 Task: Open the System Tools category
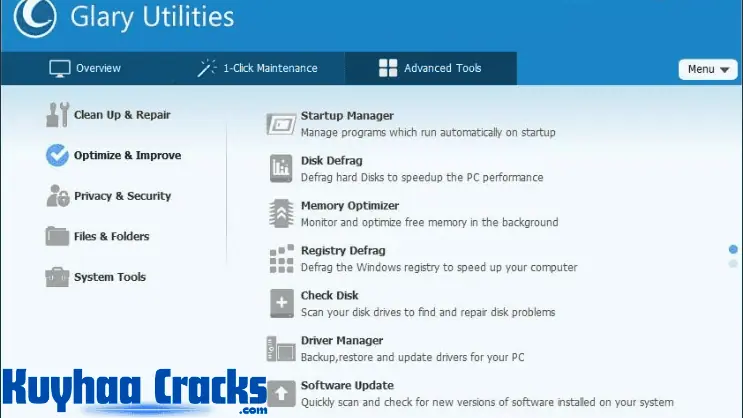click(109, 277)
